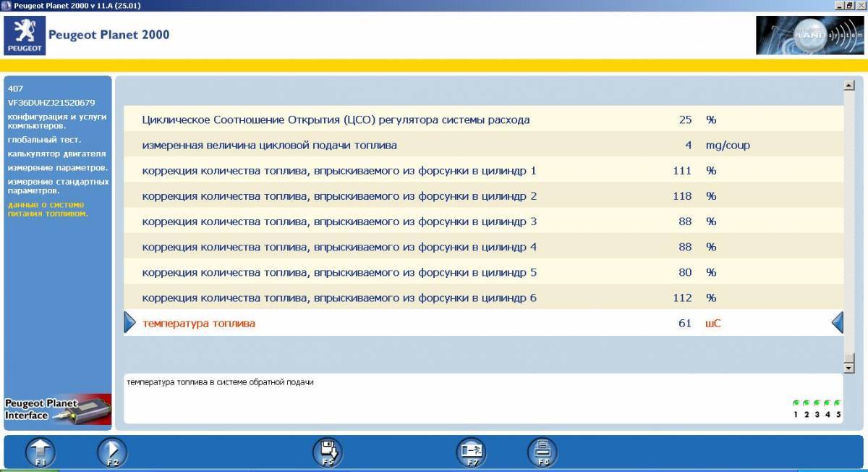Select the 'измеренная величина цикловой подачи топлива' row
Screen dimensions: 868x472
[270, 145]
